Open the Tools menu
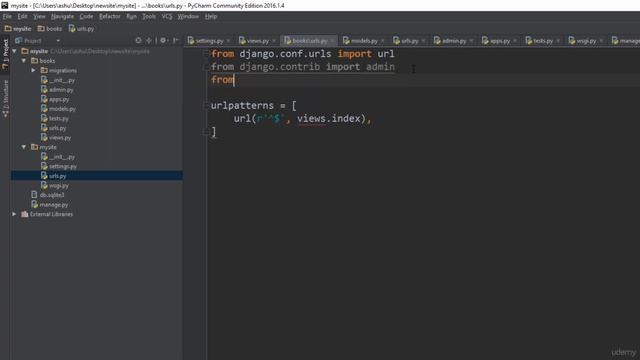Viewport: 640px width, 360px height. tap(149, 16)
